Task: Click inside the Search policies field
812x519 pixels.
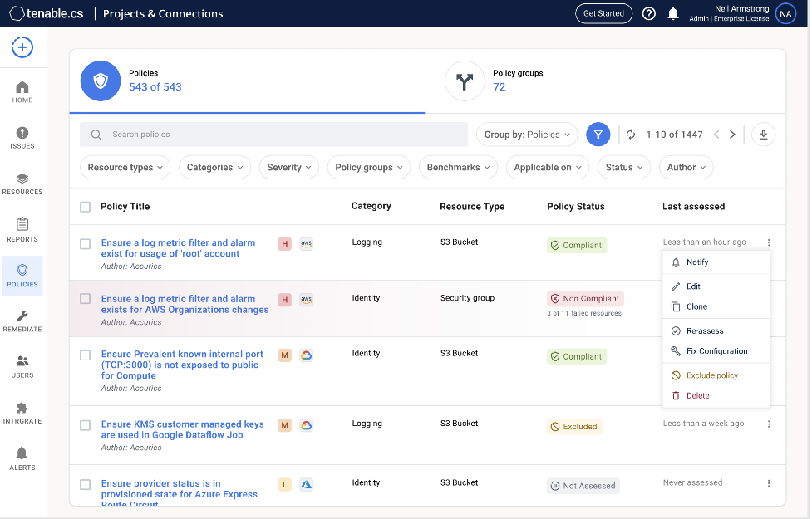Action: (249, 134)
